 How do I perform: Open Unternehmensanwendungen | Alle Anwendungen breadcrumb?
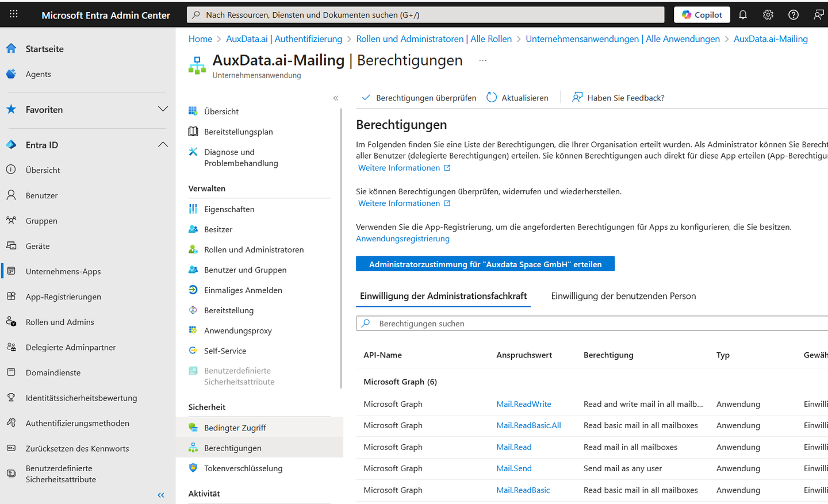[623, 39]
